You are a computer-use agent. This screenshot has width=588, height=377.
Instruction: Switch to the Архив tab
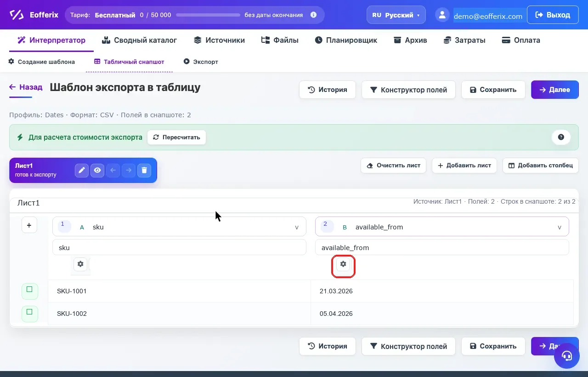click(410, 40)
